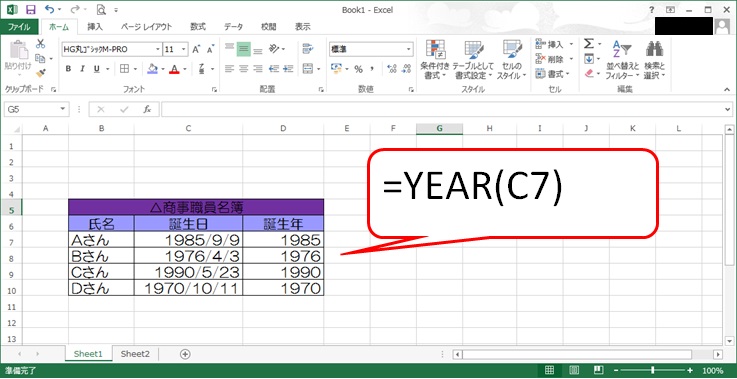737x379 pixels.
Task: Increase indent in alignment group
Action: 289,69
